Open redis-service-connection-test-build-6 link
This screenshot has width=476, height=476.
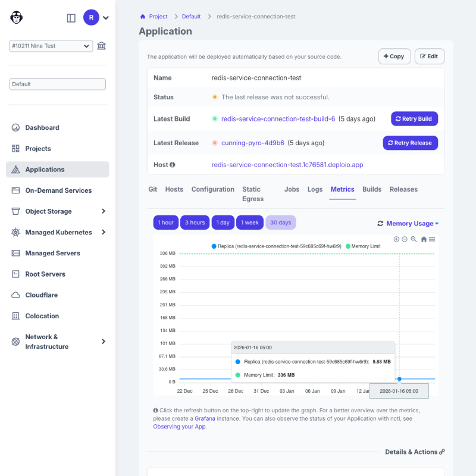click(278, 118)
